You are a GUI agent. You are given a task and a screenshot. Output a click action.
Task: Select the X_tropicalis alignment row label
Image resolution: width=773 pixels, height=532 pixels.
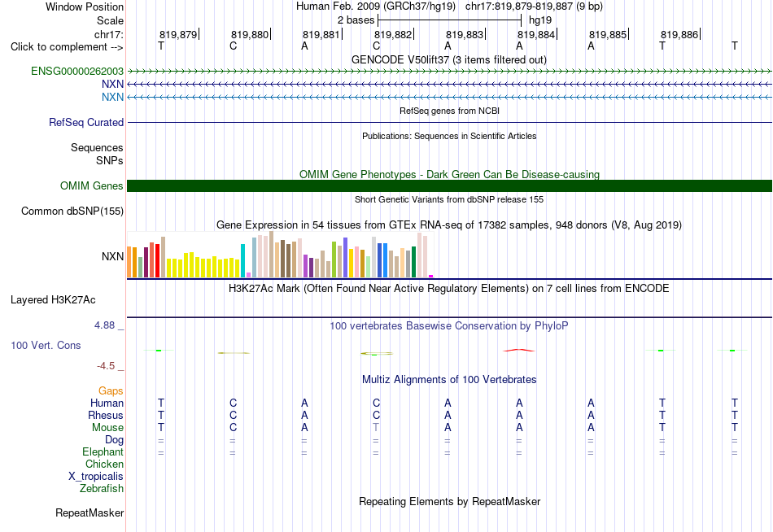(96, 477)
